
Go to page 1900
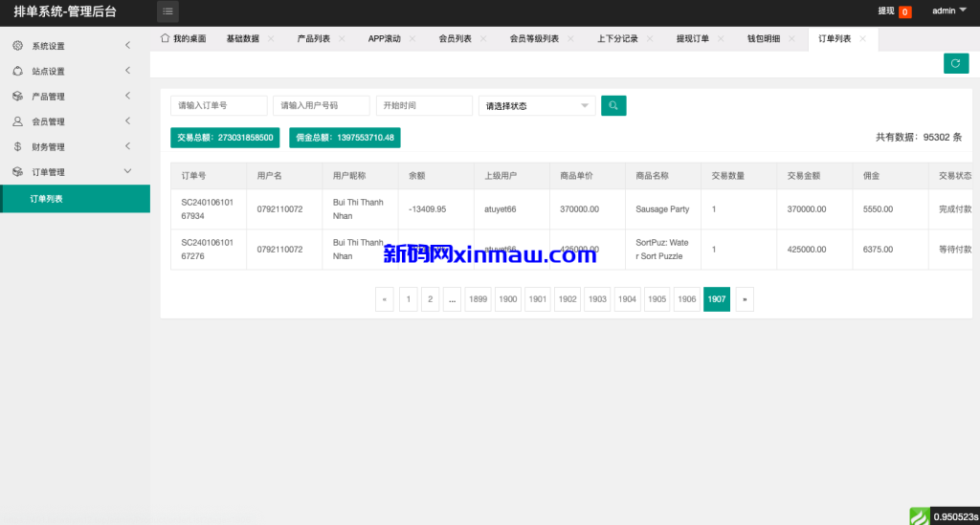[x=507, y=299]
